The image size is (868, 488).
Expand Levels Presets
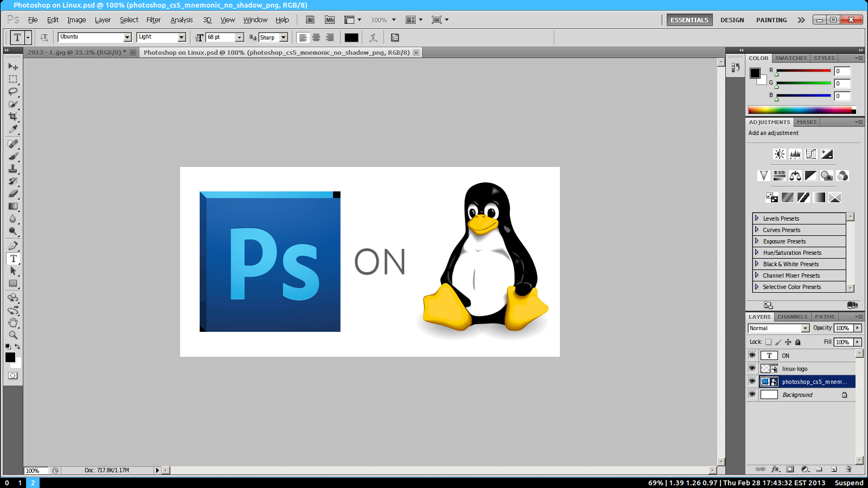point(757,218)
